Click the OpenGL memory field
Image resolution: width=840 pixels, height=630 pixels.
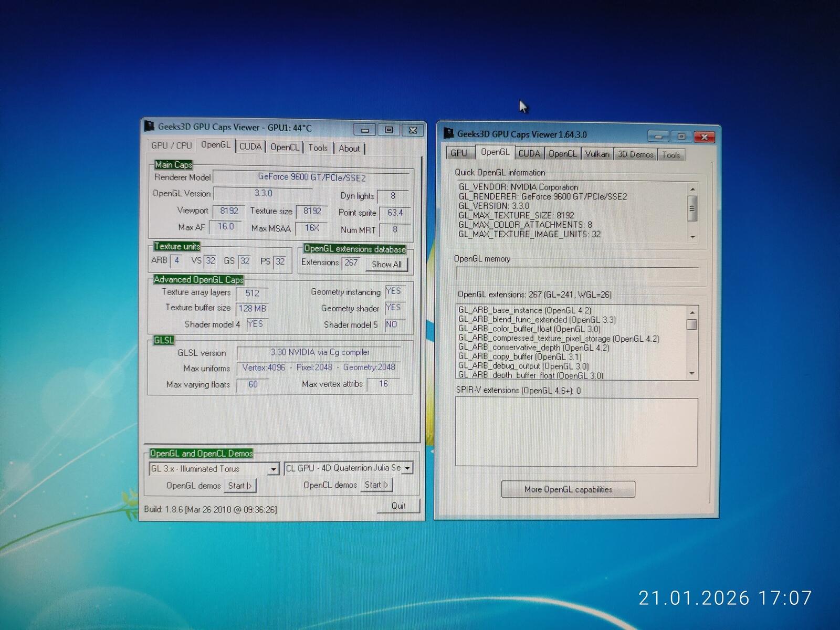577,273
